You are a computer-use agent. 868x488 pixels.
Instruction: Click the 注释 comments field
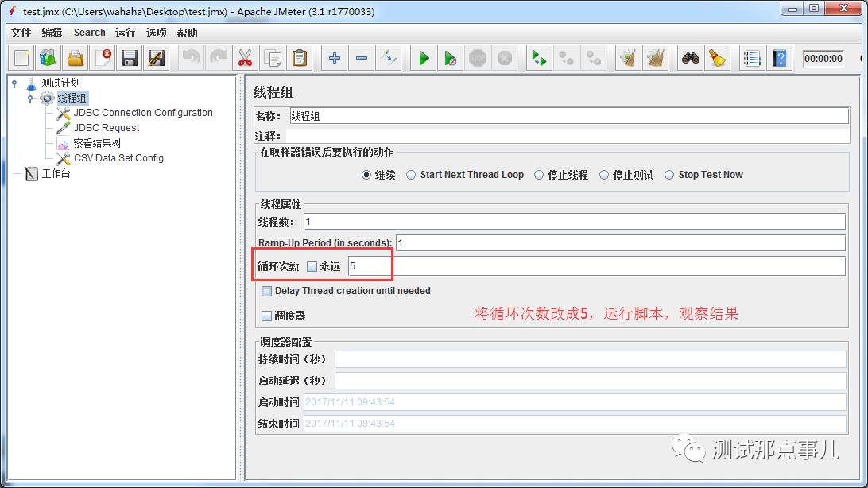click(568, 136)
